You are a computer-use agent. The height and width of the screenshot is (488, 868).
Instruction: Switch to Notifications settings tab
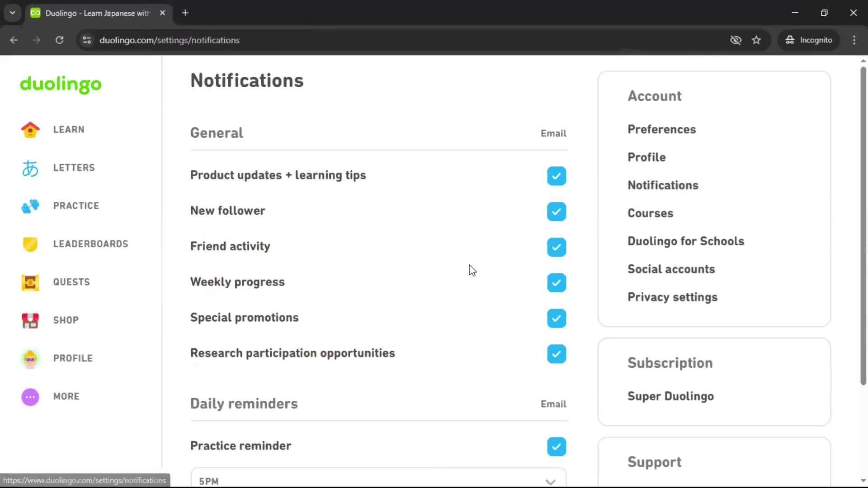click(x=663, y=185)
